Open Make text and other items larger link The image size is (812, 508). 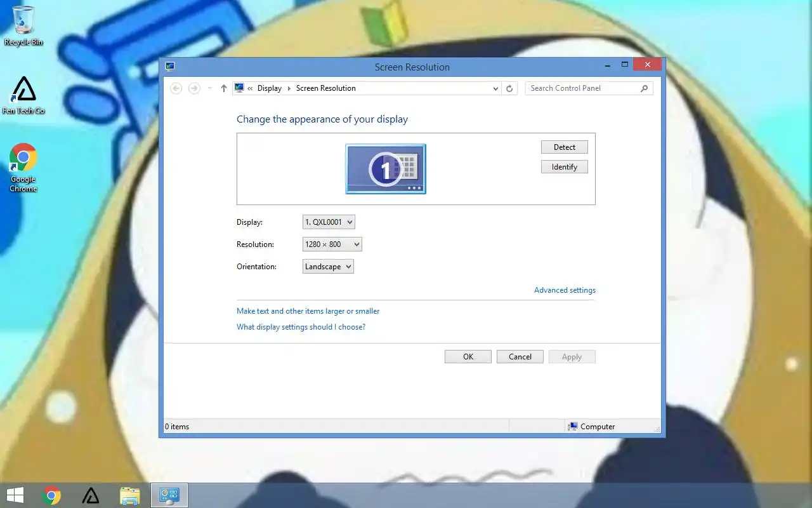pos(308,311)
